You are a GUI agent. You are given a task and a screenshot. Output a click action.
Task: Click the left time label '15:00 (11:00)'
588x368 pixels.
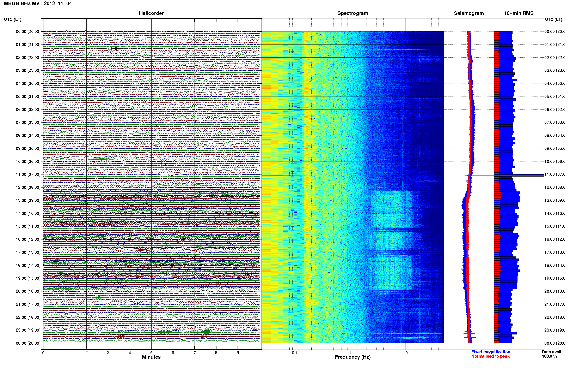click(28, 226)
